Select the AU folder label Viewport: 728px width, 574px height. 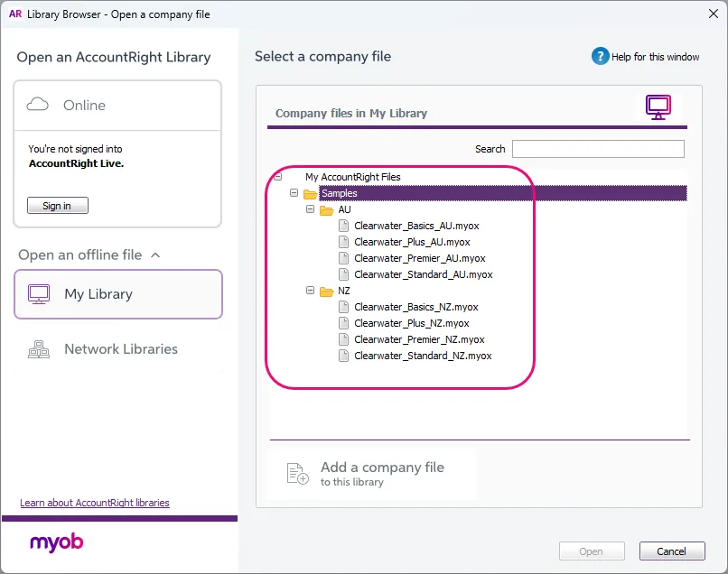(x=344, y=209)
